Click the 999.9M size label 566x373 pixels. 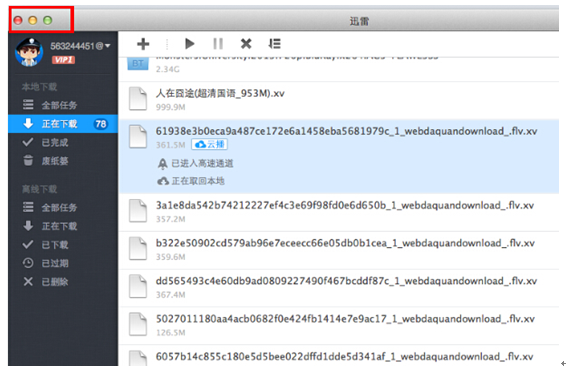click(x=170, y=107)
